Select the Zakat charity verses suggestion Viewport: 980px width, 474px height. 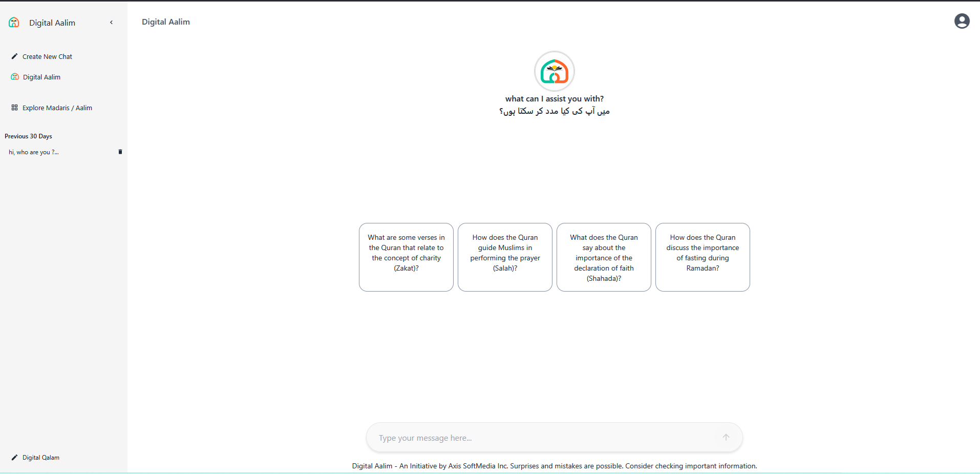[406, 257]
